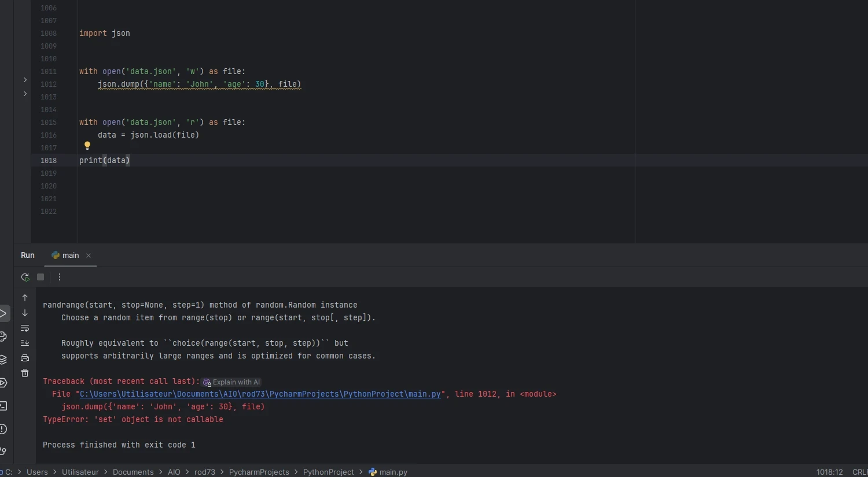Expand the upper chevron in left stripe

tap(25, 80)
